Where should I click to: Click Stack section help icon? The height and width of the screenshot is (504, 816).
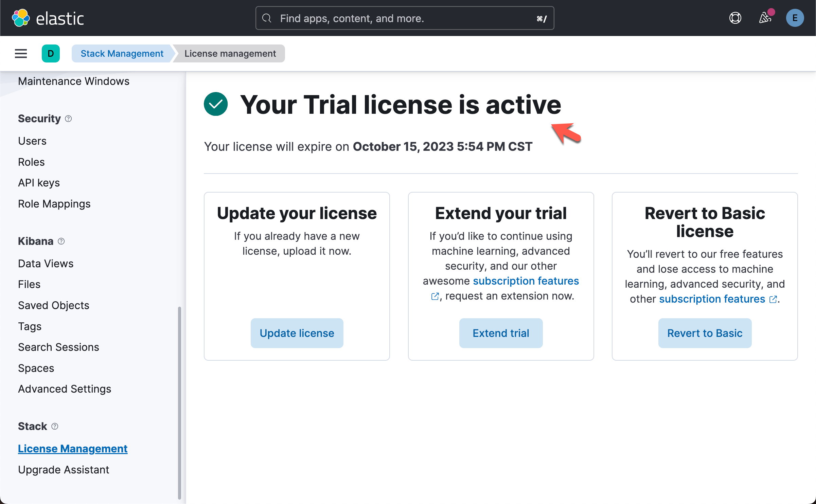pos(55,426)
